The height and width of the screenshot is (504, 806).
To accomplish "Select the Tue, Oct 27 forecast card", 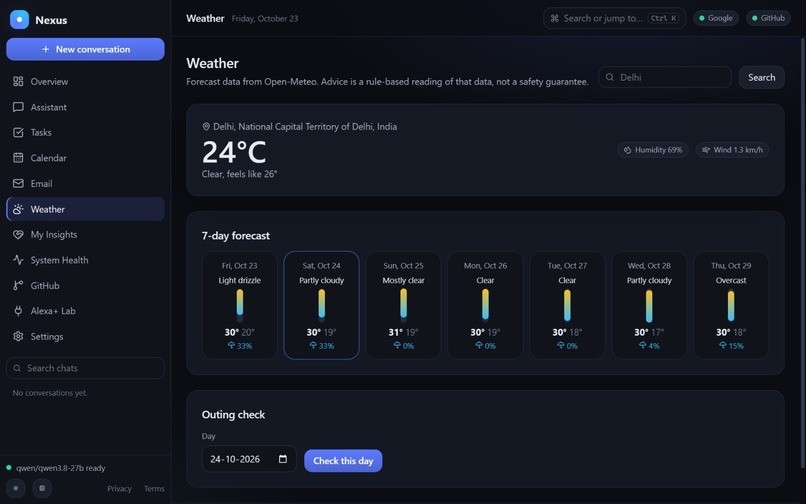I will point(567,305).
